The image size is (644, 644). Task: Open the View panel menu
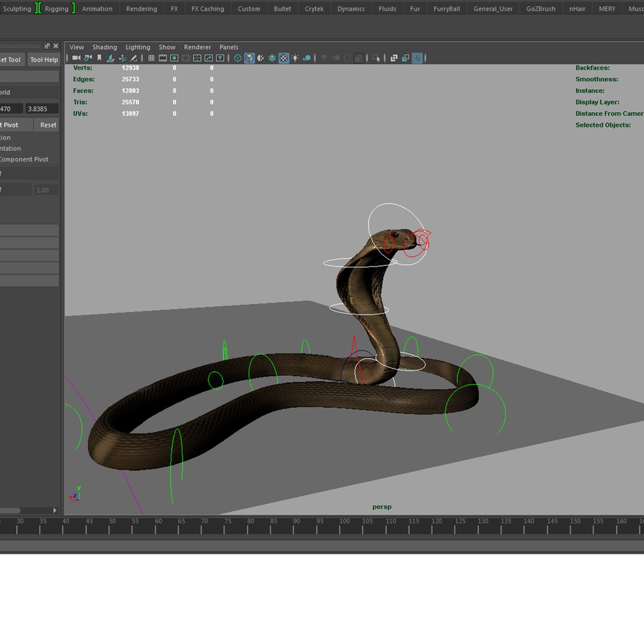pos(76,47)
